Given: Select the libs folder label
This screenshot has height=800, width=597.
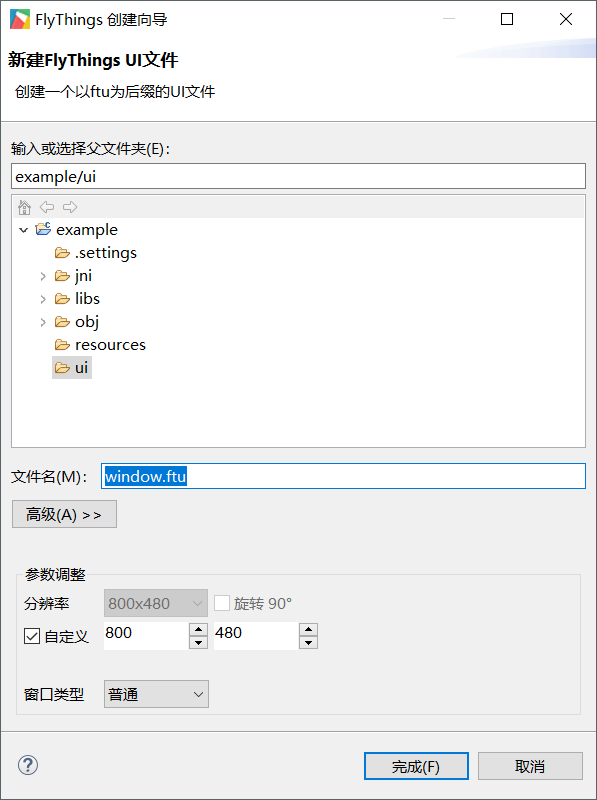Looking at the screenshot, I should pyautogui.click(x=87, y=298).
